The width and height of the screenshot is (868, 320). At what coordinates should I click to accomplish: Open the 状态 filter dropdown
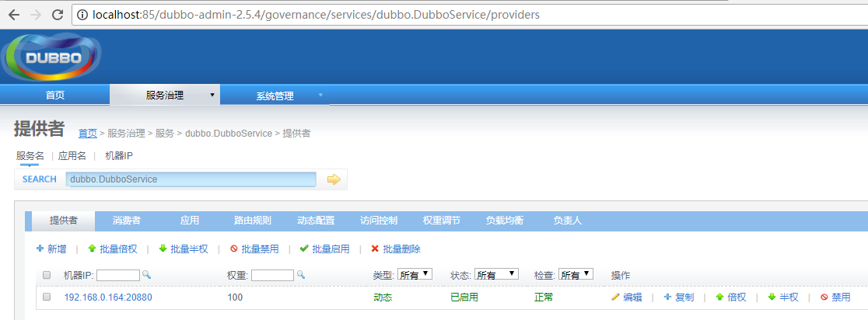(x=496, y=274)
